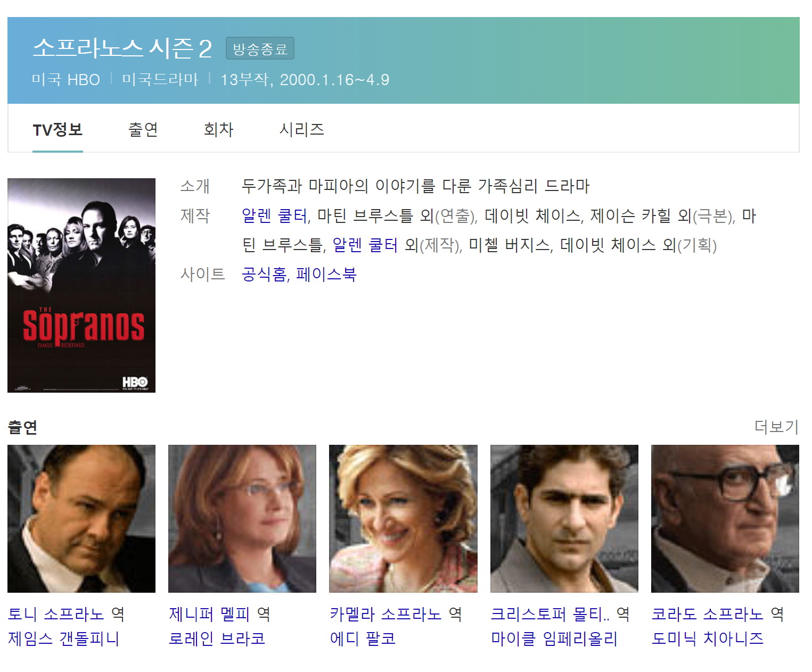812x672 pixels.
Task: Click the 미국드라마 genre text
Action: tap(160, 80)
